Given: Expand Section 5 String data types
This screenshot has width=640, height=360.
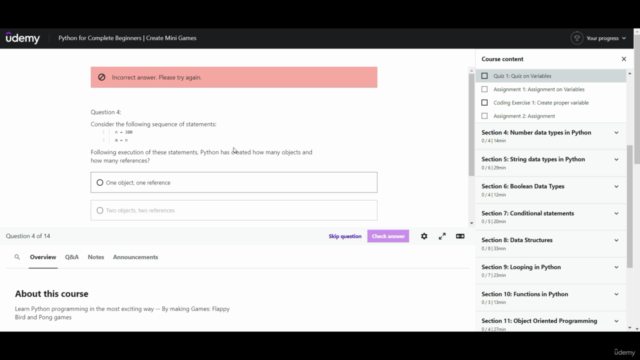Looking at the screenshot, I should [x=551, y=163].
